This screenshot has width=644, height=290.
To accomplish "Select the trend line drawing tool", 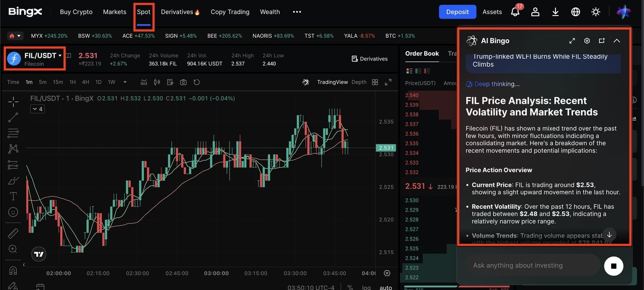I will coord(13,117).
